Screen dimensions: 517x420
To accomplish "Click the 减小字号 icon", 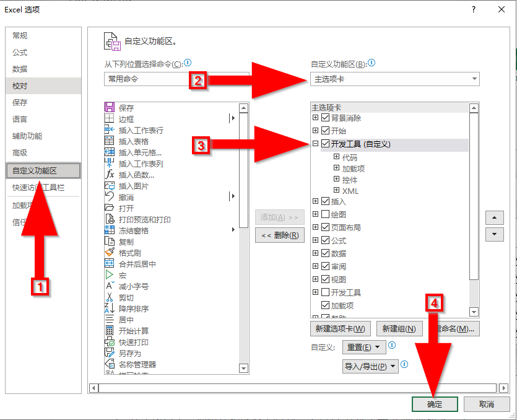I will (x=110, y=286).
